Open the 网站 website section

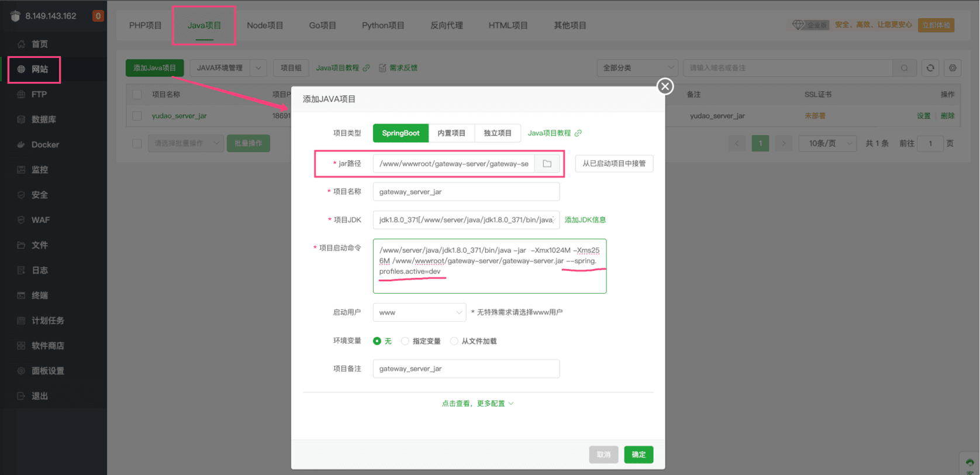pos(39,69)
